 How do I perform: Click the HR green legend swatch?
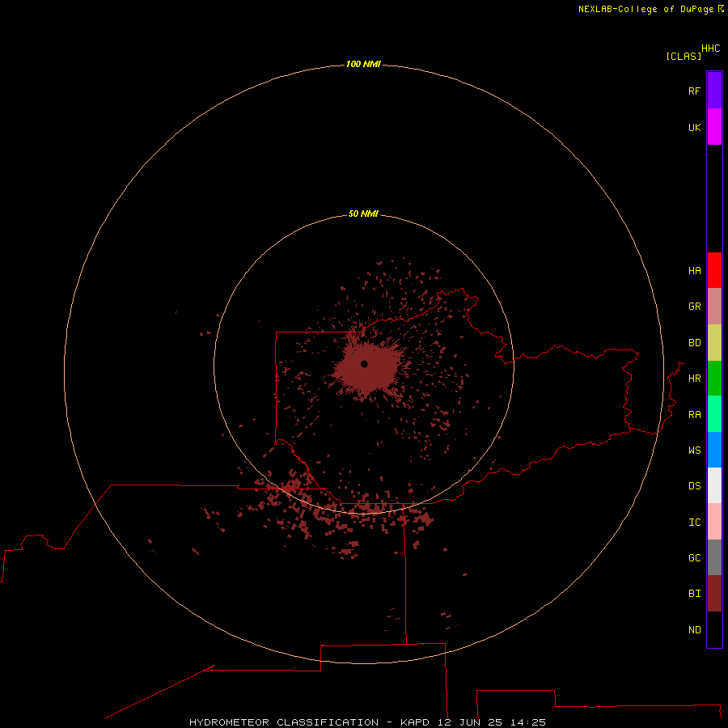[x=714, y=379]
